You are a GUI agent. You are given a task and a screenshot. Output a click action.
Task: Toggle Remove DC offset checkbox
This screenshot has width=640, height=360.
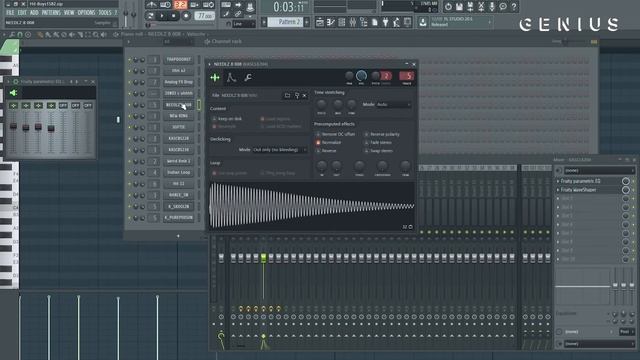pyautogui.click(x=318, y=134)
